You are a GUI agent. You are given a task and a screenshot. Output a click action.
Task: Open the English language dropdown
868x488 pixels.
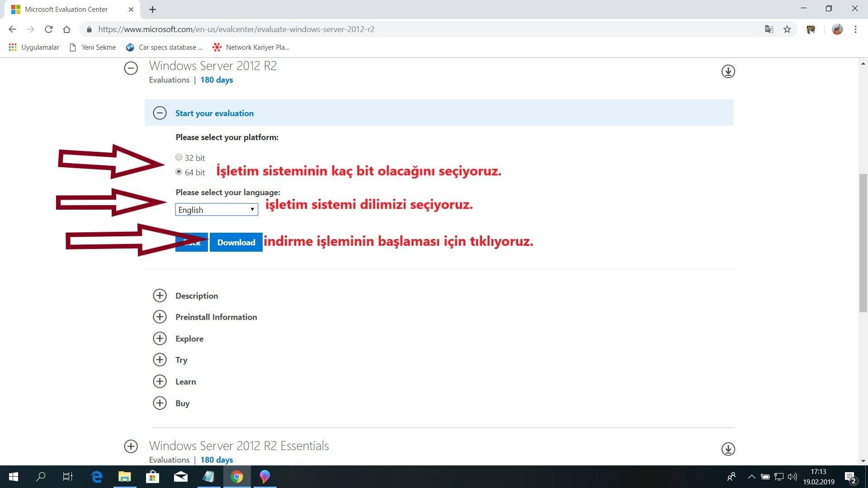coord(217,210)
